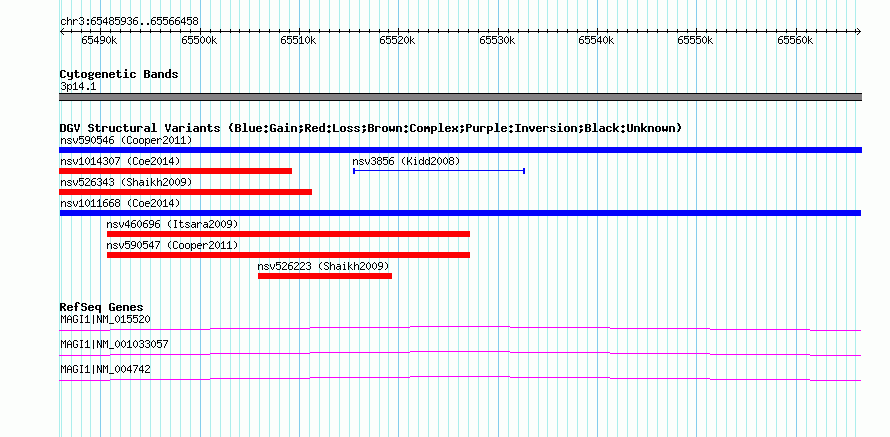Image resolution: width=890 pixels, height=437 pixels.
Task: Select the red loss bar under nsv590547
Action: point(288,255)
